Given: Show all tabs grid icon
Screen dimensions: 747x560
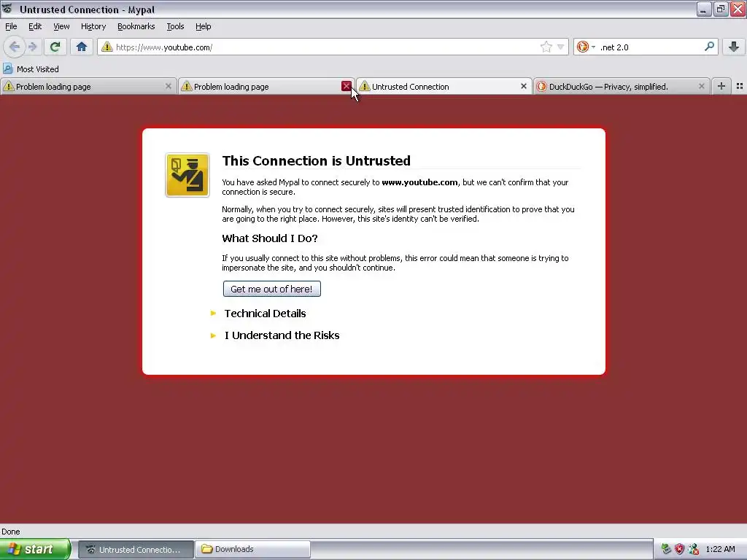Looking at the screenshot, I should pos(740,86).
